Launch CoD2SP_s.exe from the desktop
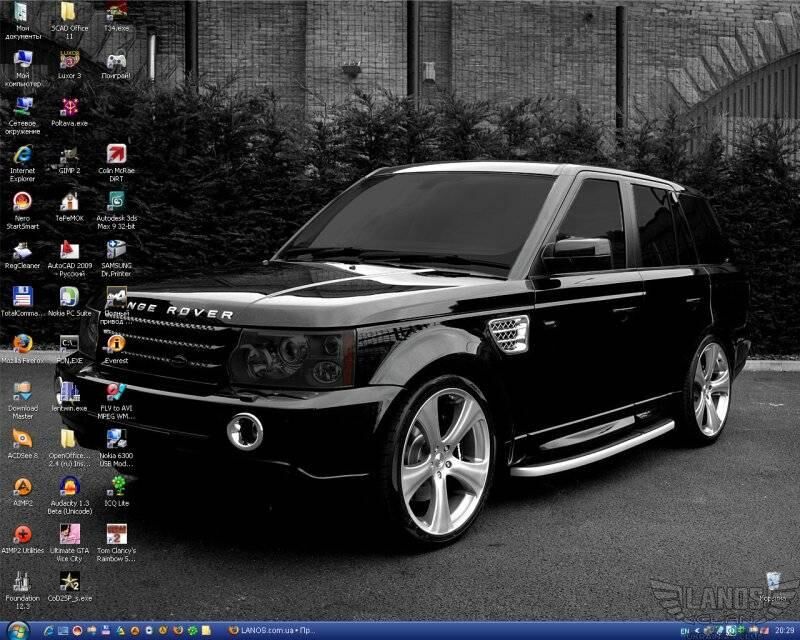 69,586
